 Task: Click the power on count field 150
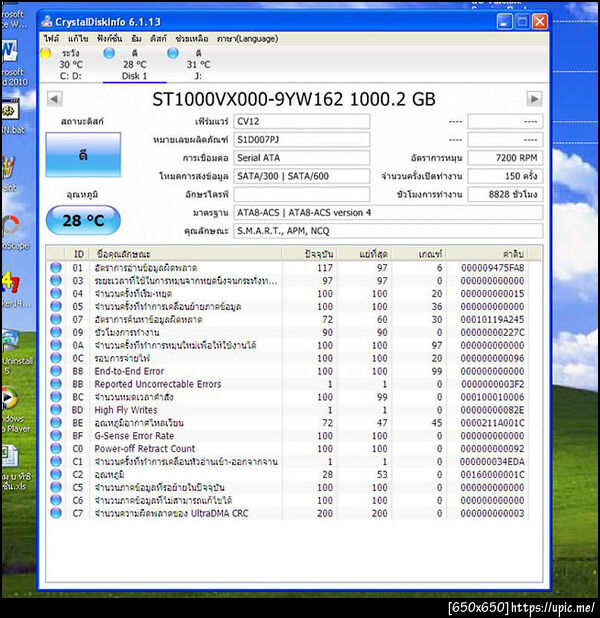pos(505,176)
